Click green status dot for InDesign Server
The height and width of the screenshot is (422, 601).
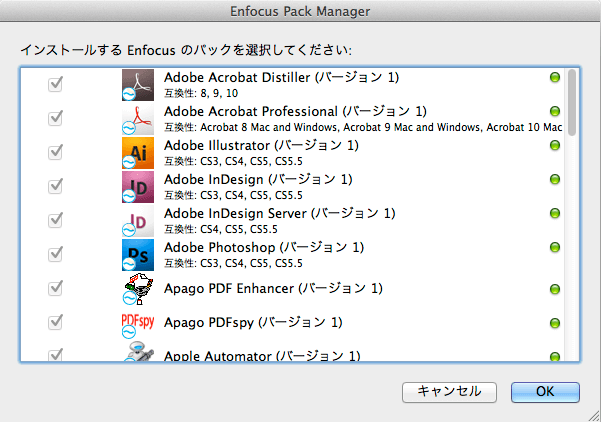555,213
